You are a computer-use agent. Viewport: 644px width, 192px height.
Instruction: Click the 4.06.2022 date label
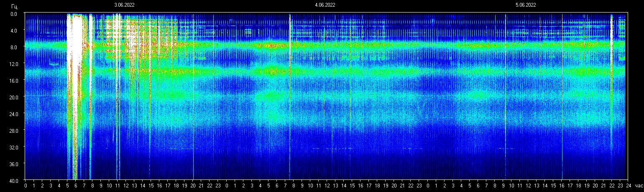[325, 5]
